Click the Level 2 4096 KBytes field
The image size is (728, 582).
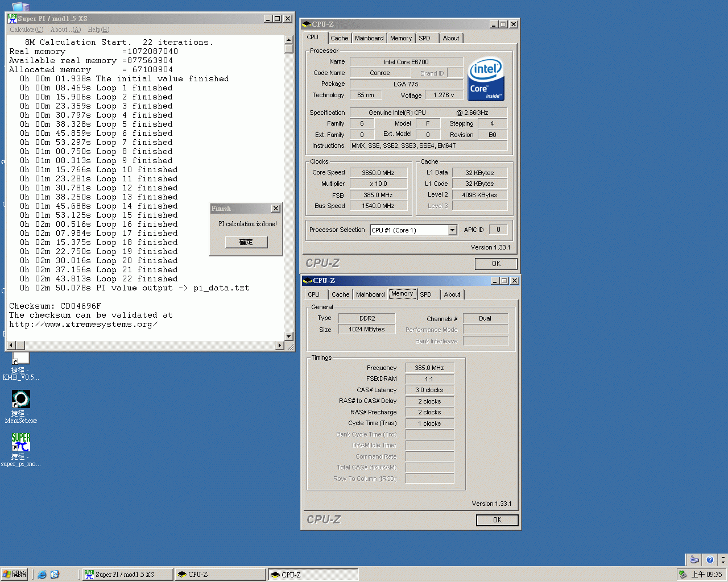click(x=479, y=195)
